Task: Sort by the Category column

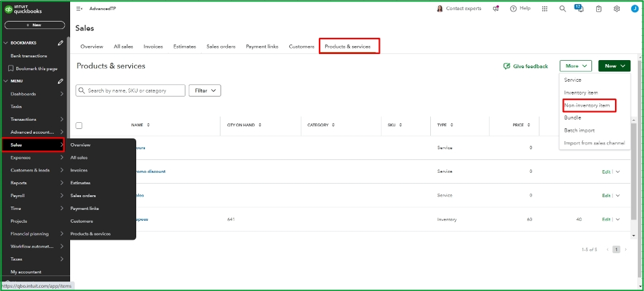Action: click(x=333, y=125)
